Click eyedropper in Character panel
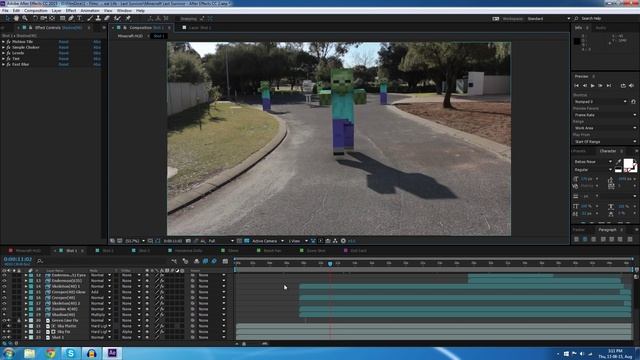This screenshot has height=360, width=640. (x=618, y=162)
